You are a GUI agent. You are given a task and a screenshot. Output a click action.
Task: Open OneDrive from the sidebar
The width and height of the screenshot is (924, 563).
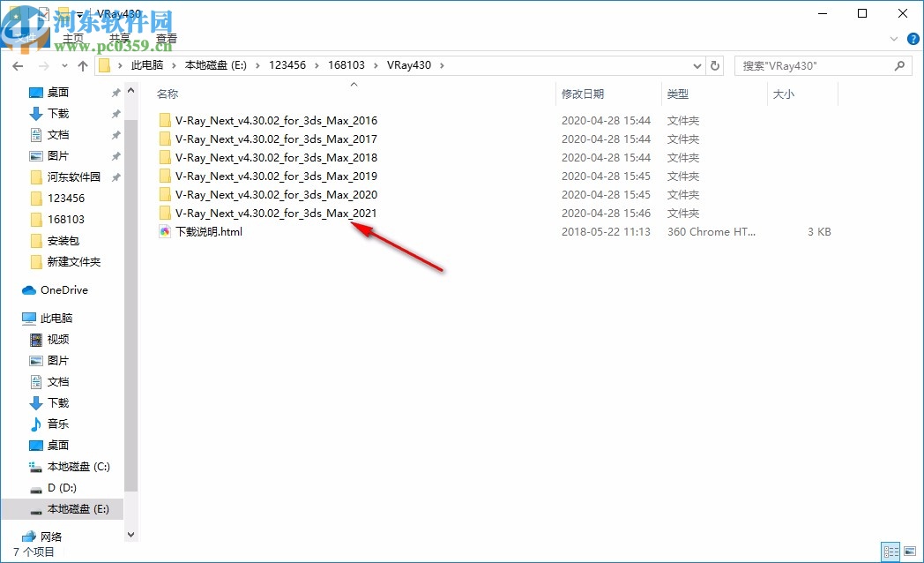[x=63, y=289]
